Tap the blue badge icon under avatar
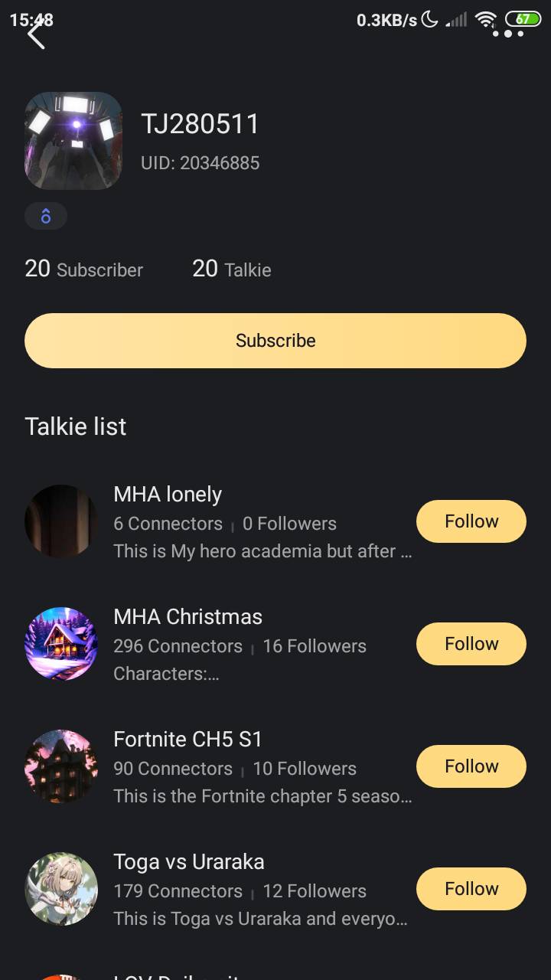551x980 pixels. [x=46, y=217]
